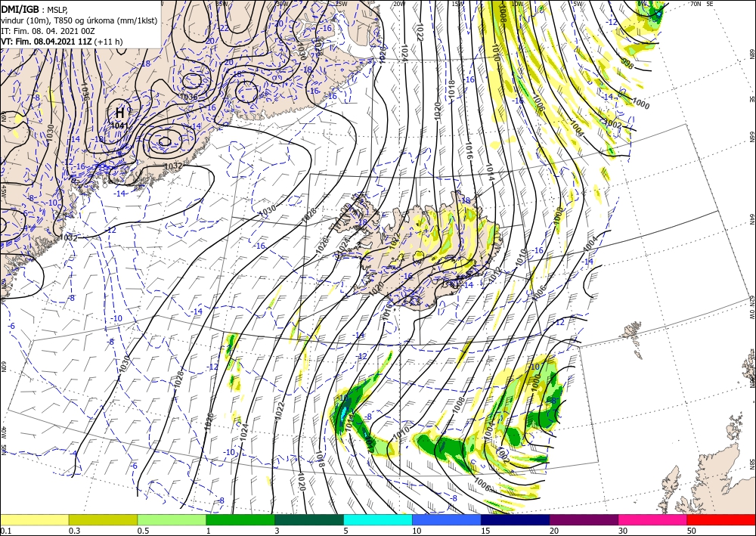This screenshot has width=756, height=536.
Task: Click the '70N 5E' graticule label
Action: pyautogui.click(x=702, y=4)
